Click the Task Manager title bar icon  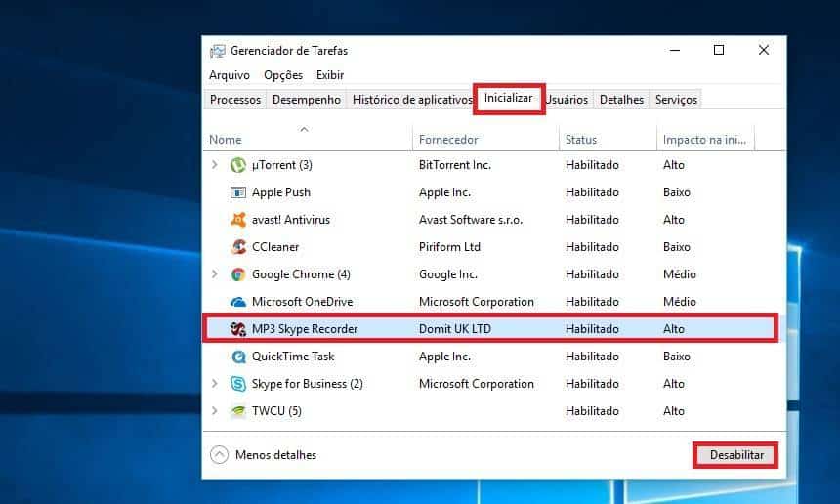(x=218, y=51)
